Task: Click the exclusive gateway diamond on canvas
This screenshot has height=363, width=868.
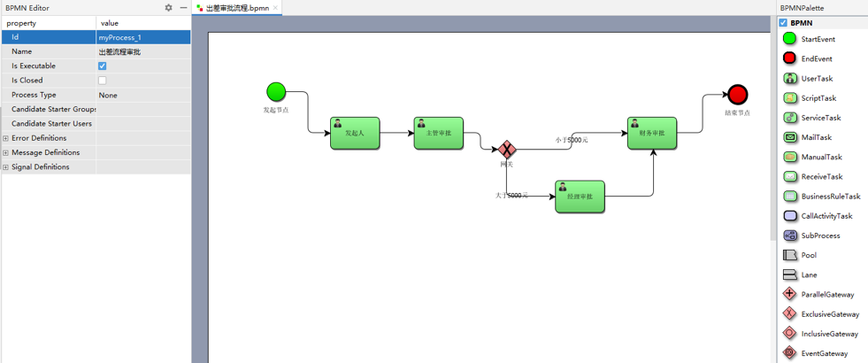Action: [507, 149]
